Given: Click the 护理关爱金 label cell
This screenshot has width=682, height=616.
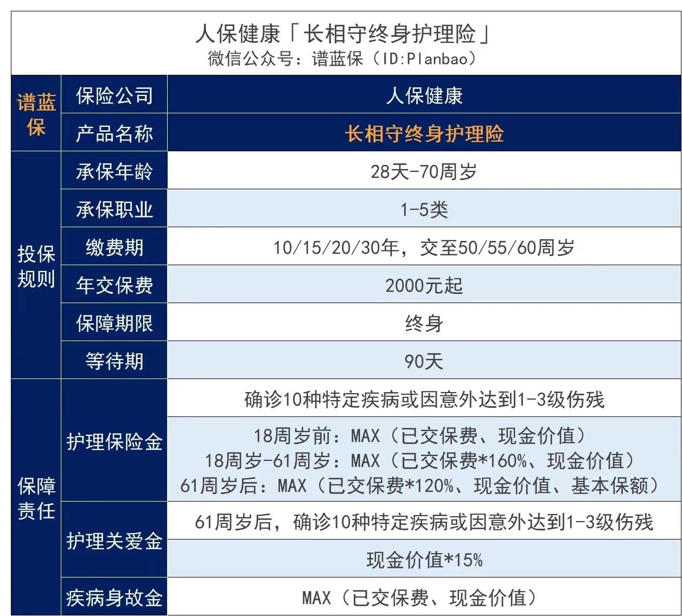Looking at the screenshot, I should point(114,540).
